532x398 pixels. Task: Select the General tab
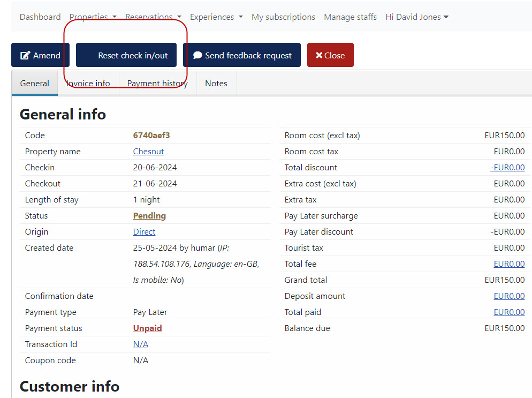click(x=35, y=84)
